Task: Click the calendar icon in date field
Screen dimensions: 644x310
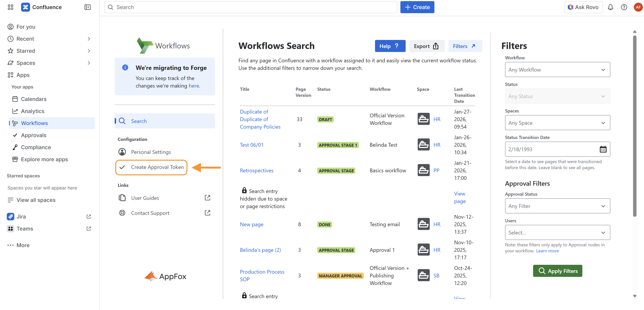Action: [x=603, y=149]
